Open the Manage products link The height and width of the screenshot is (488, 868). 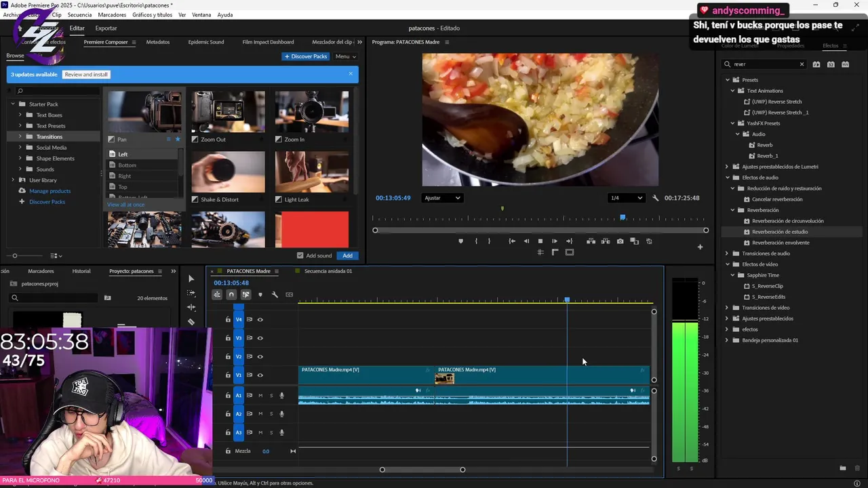[50, 191]
